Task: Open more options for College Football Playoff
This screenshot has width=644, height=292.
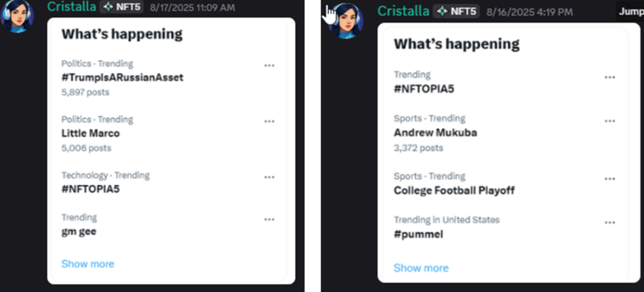Action: (610, 179)
